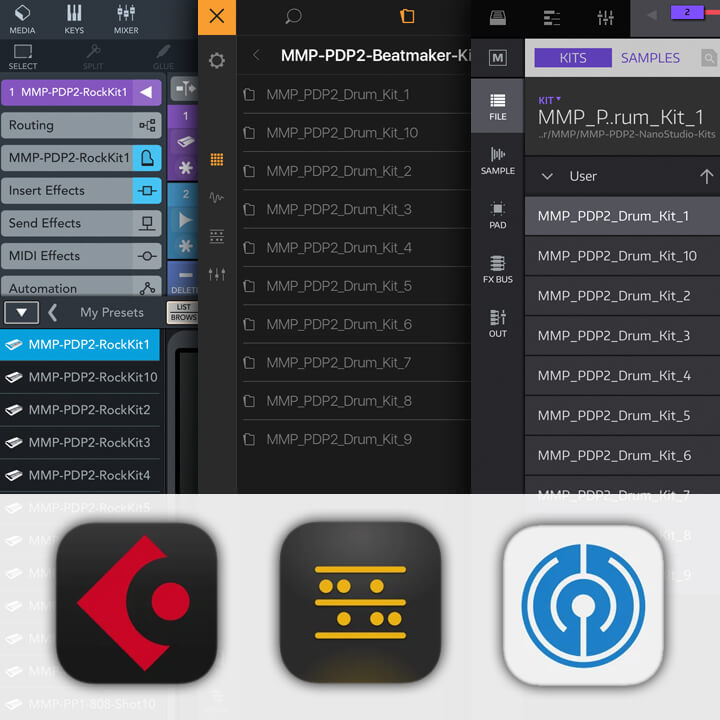The height and width of the screenshot is (720, 720).
Task: Open the Cubasis app icon
Action: point(136,603)
